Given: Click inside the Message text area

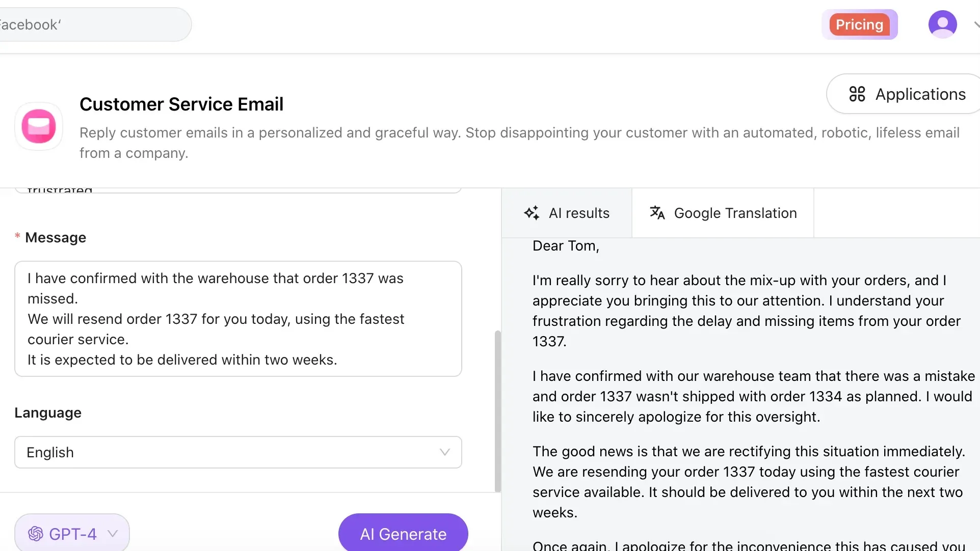Looking at the screenshot, I should 238,319.
